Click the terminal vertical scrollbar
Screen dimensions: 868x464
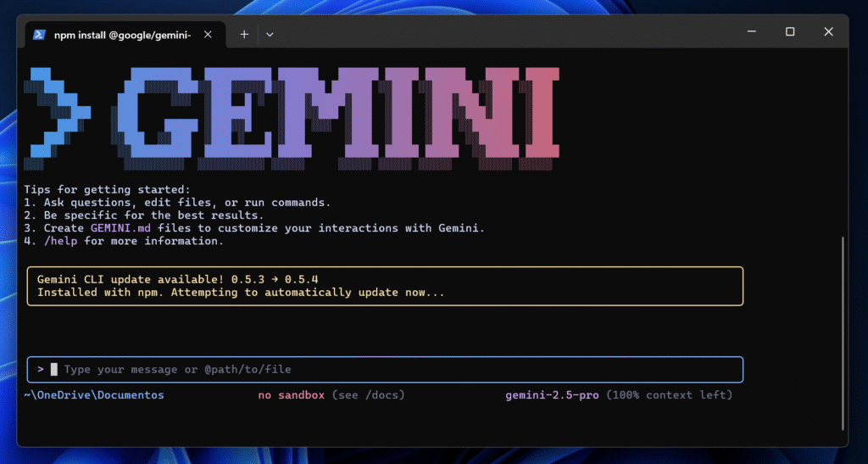pyautogui.click(x=843, y=333)
